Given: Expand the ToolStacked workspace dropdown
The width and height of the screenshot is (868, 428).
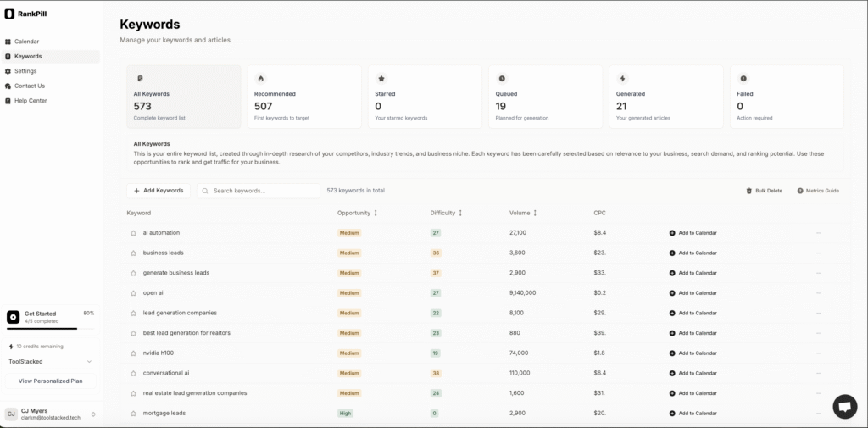Looking at the screenshot, I should pyautogui.click(x=50, y=362).
